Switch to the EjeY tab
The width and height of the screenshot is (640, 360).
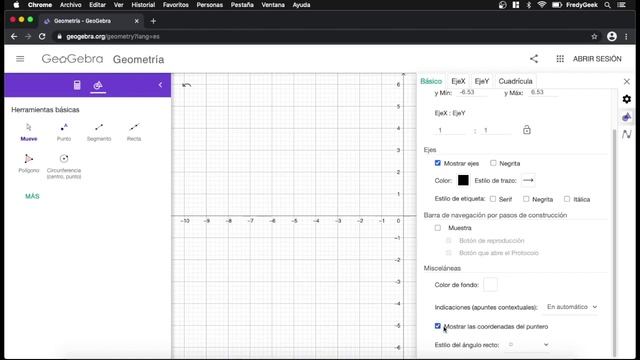[x=482, y=81]
